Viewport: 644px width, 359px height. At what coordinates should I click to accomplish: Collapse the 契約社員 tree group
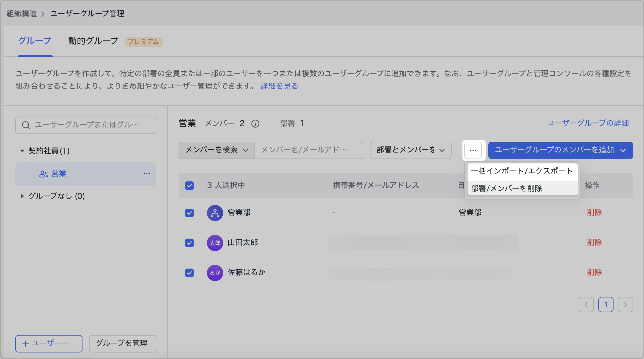[x=22, y=151]
